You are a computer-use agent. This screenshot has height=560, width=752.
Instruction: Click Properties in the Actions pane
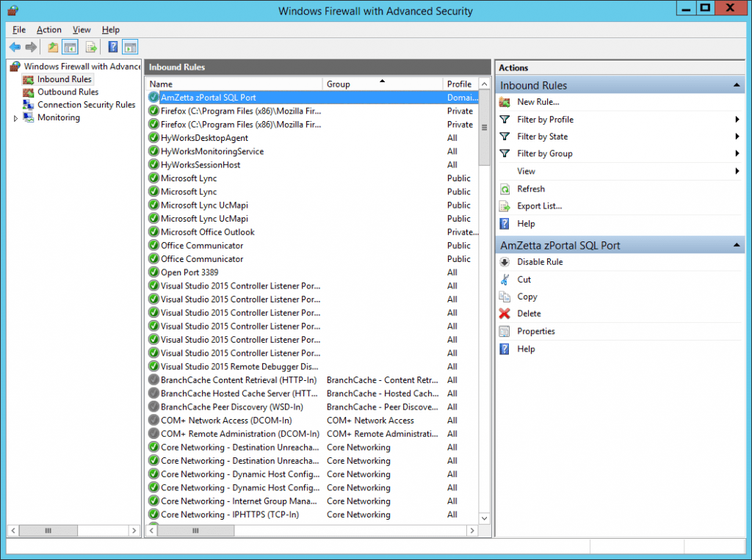[535, 331]
